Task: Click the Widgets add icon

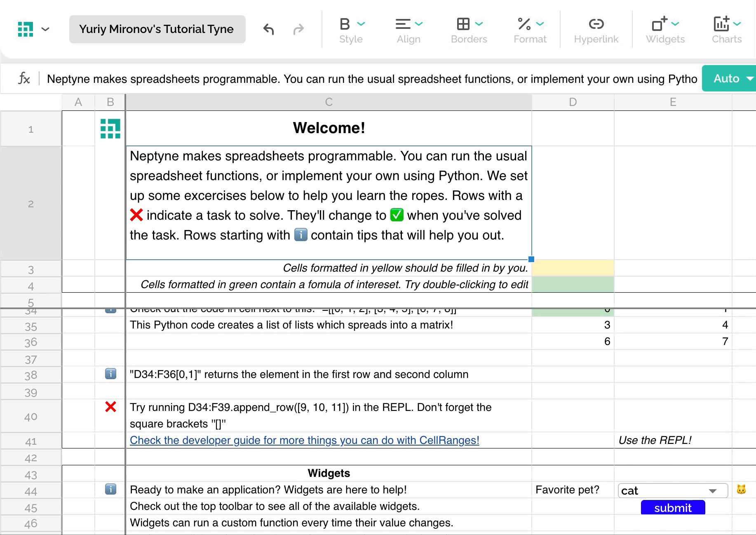Action: tap(660, 24)
